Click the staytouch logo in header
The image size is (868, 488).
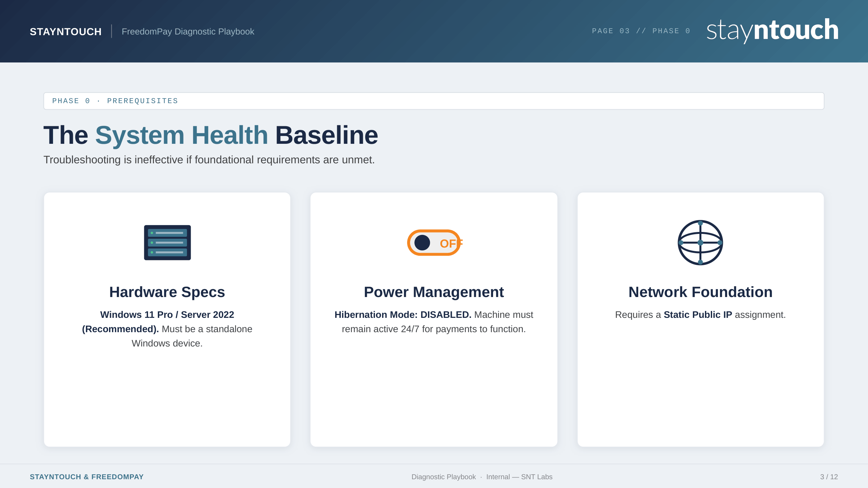pyautogui.click(x=772, y=30)
